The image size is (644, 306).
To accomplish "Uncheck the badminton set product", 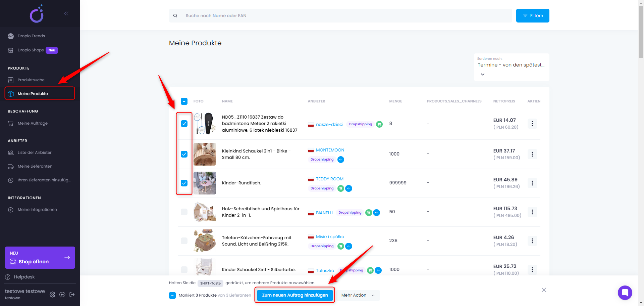I will tap(184, 124).
